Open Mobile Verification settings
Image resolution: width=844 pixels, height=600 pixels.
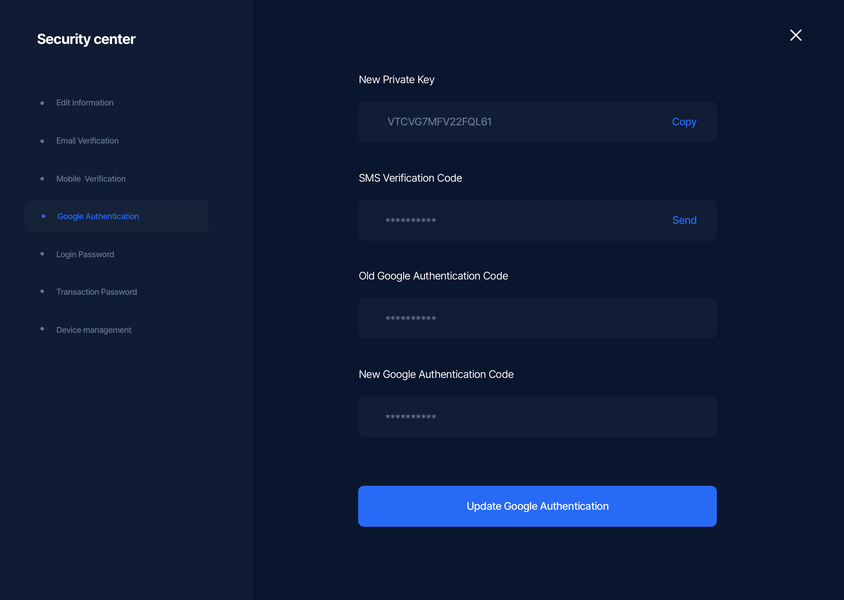[x=91, y=179]
